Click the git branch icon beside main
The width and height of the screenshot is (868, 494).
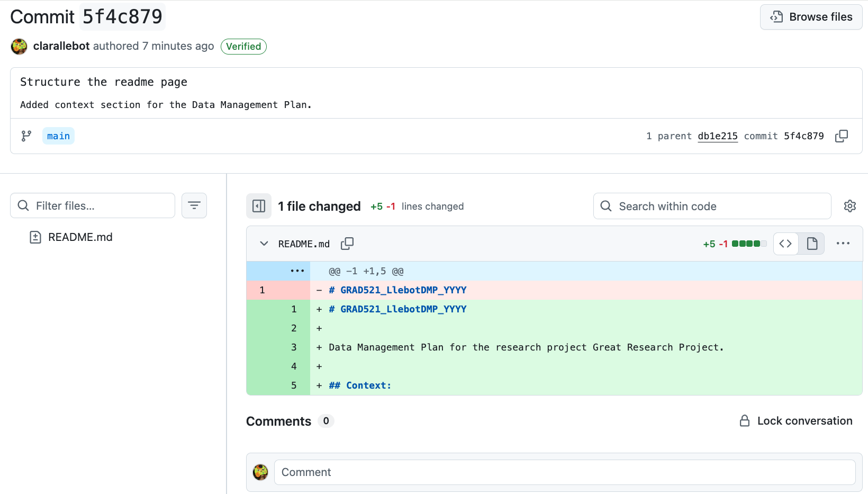click(x=26, y=136)
